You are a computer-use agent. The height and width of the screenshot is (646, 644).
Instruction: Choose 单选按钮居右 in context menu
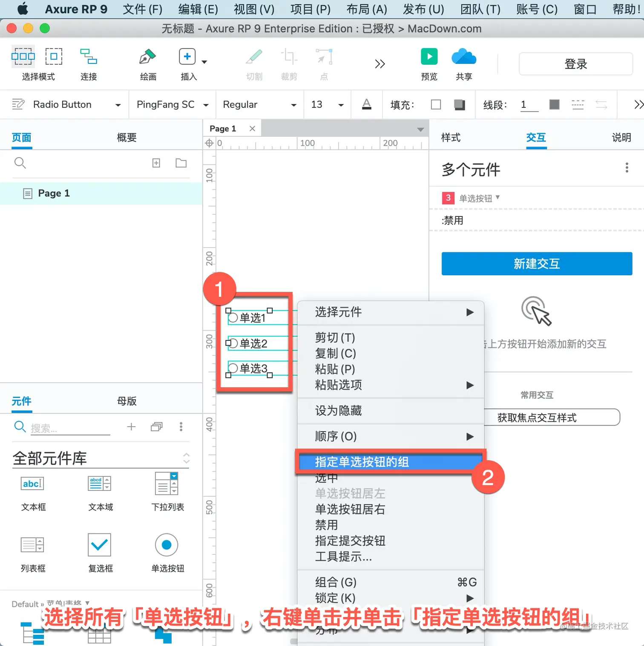tap(391, 509)
